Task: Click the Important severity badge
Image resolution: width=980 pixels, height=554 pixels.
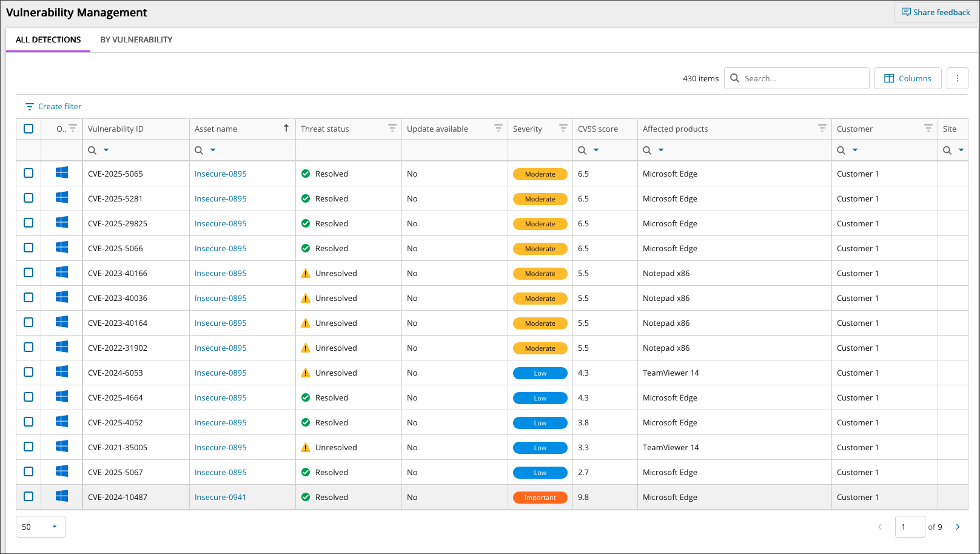Action: (x=540, y=498)
